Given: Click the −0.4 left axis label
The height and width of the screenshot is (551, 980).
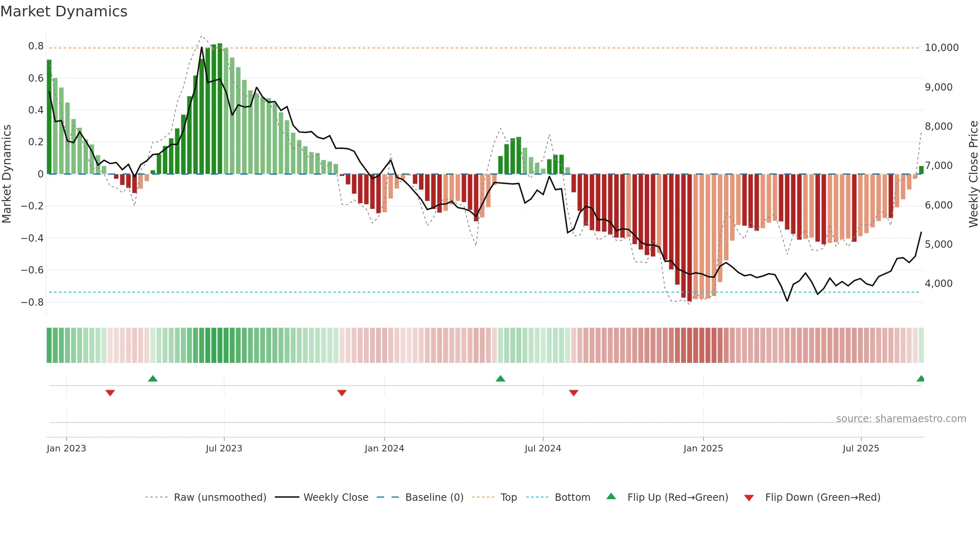Looking at the screenshot, I should [32, 238].
